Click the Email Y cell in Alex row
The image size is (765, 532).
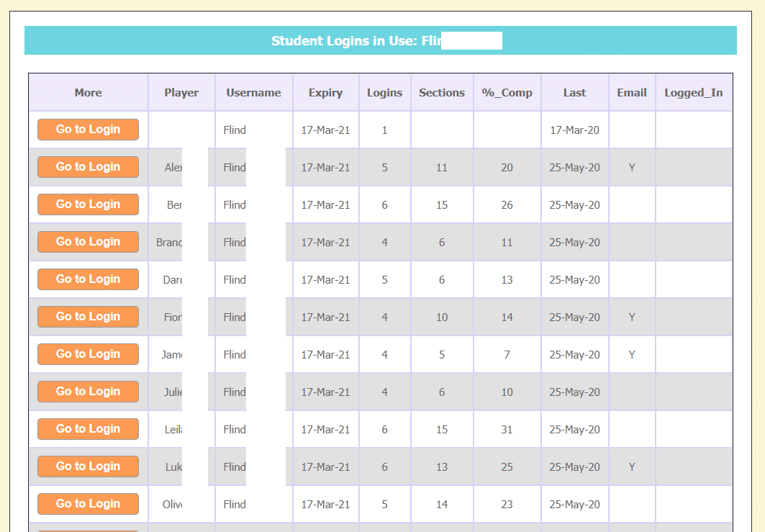pos(632,168)
